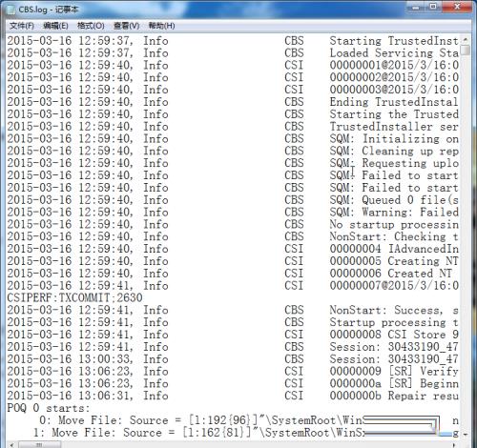Click the text 'TrustedInstaller ser'
This screenshot has height=448, width=477.
[x=394, y=127]
